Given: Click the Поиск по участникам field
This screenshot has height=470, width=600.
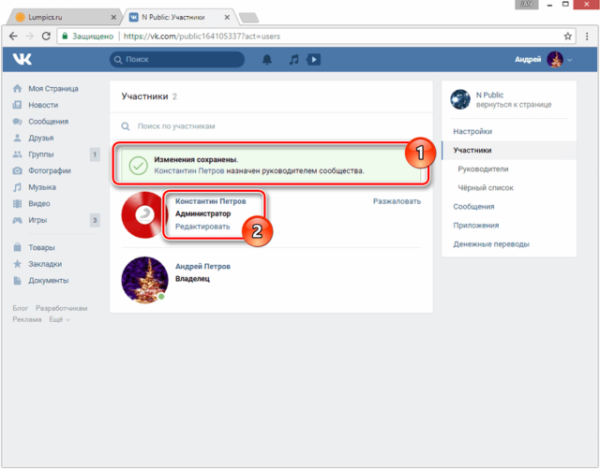Looking at the screenshot, I should (x=271, y=126).
